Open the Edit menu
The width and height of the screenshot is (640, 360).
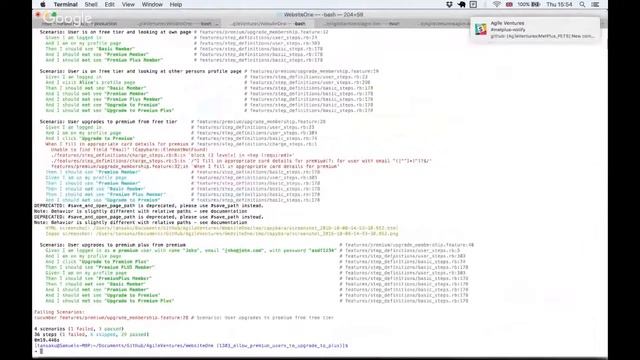[109, 4]
